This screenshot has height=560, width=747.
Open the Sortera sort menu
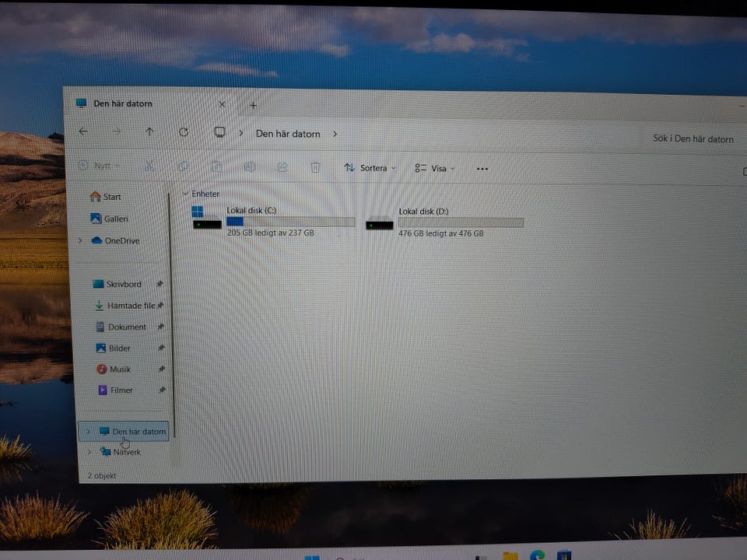click(370, 168)
